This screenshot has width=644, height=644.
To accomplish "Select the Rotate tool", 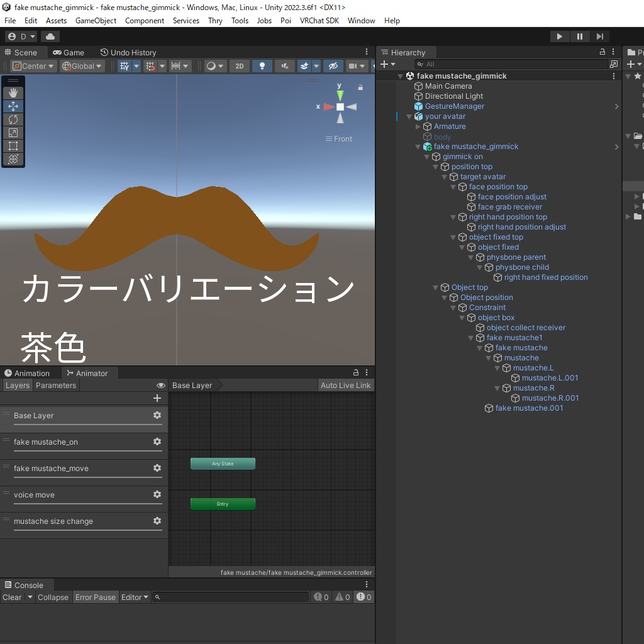I will tap(13, 119).
